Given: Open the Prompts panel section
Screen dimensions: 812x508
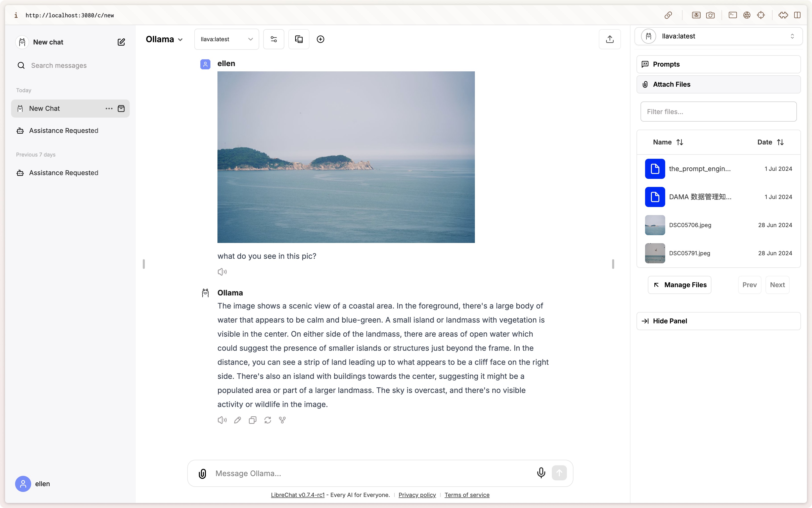Looking at the screenshot, I should coord(718,64).
